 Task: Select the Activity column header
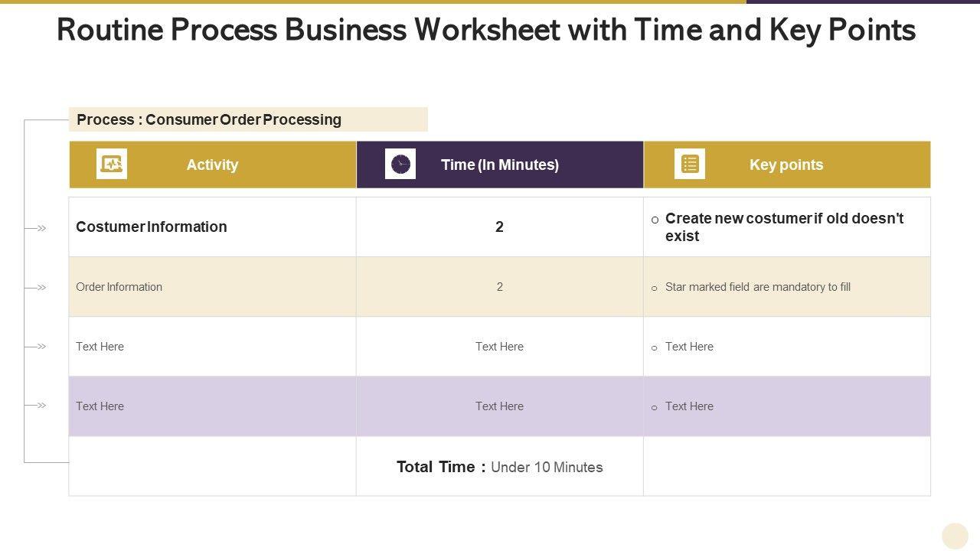pos(212,165)
